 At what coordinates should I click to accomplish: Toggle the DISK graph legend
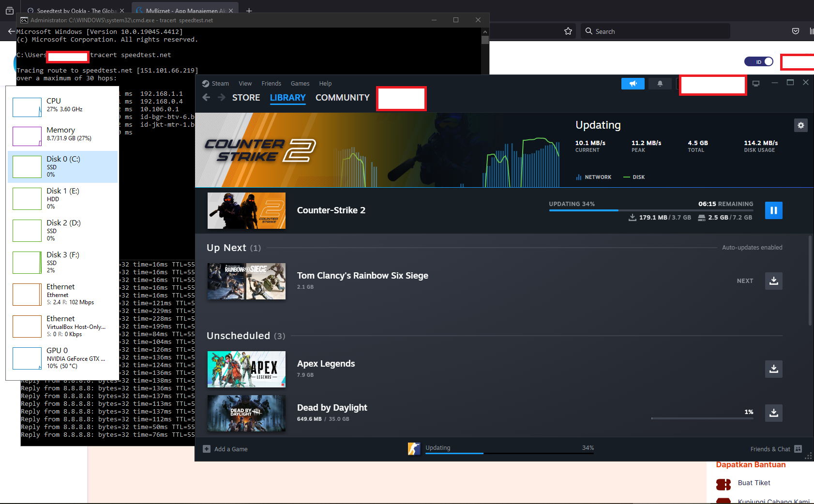[634, 177]
